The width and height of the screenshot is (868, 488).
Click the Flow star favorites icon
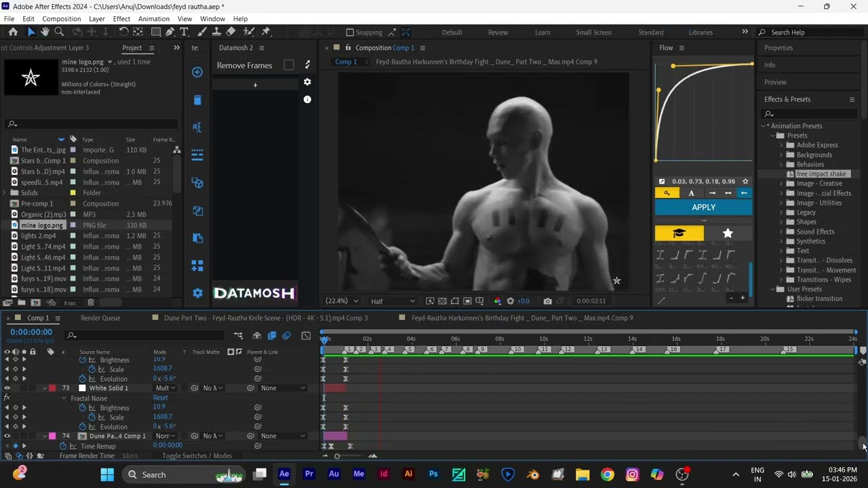point(728,233)
